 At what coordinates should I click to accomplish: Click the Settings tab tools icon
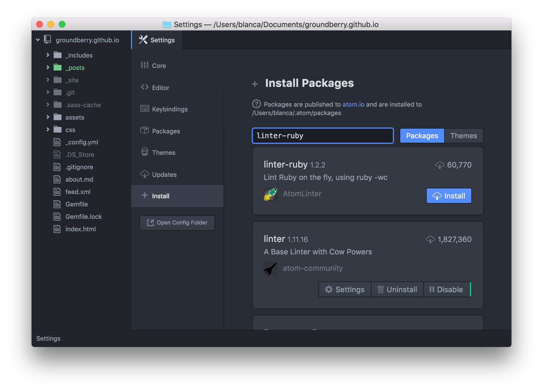tap(143, 40)
